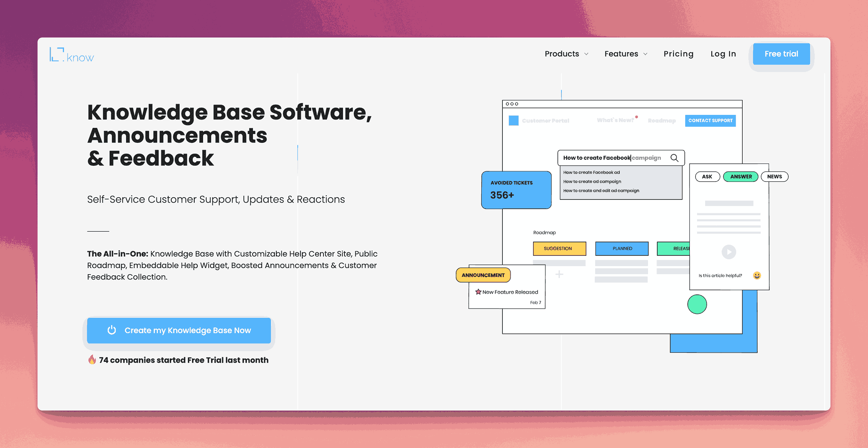Image resolution: width=868 pixels, height=448 pixels.
Task: Click the smiley emoji helpful reaction
Action: click(x=757, y=275)
